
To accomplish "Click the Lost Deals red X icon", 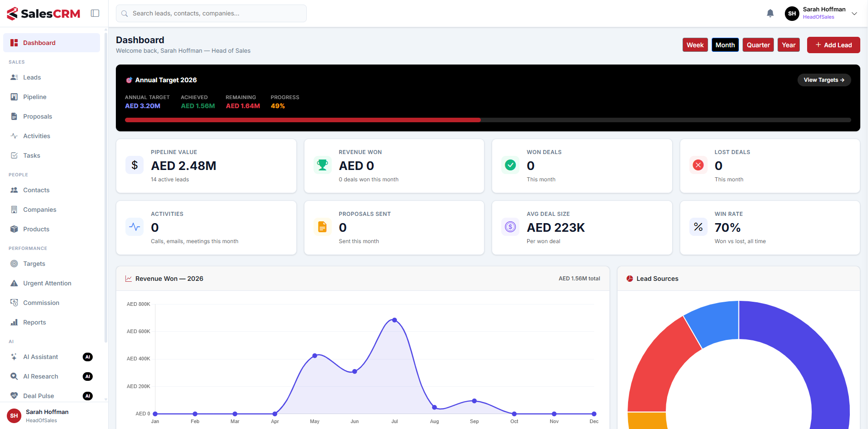I will (x=698, y=165).
